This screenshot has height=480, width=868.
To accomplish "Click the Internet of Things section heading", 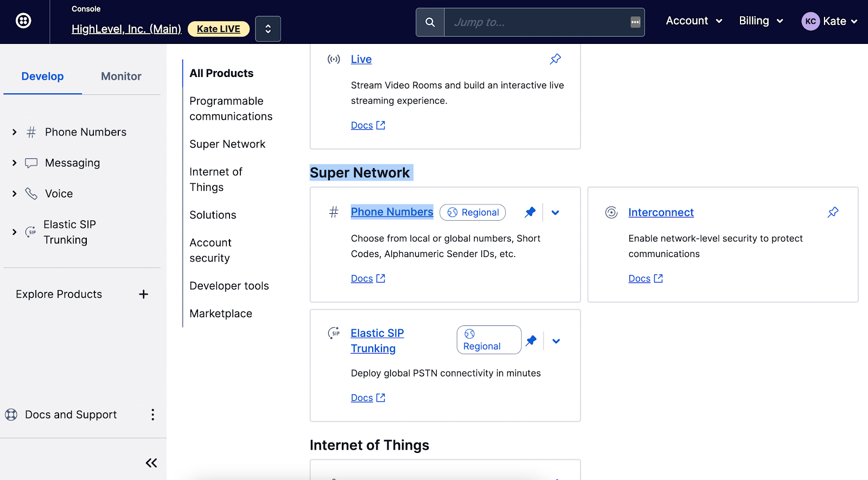I will click(x=369, y=445).
